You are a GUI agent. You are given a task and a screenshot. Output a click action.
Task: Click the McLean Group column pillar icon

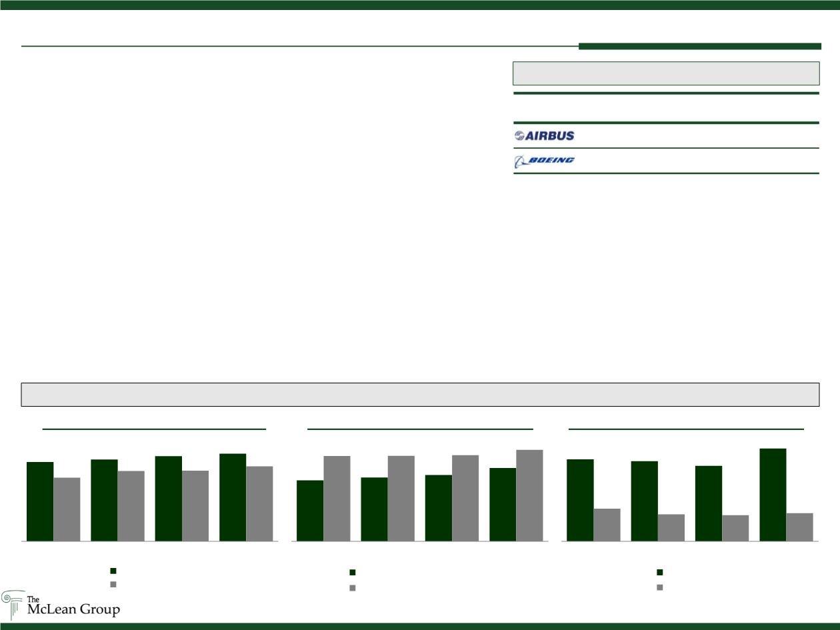click(x=13, y=605)
